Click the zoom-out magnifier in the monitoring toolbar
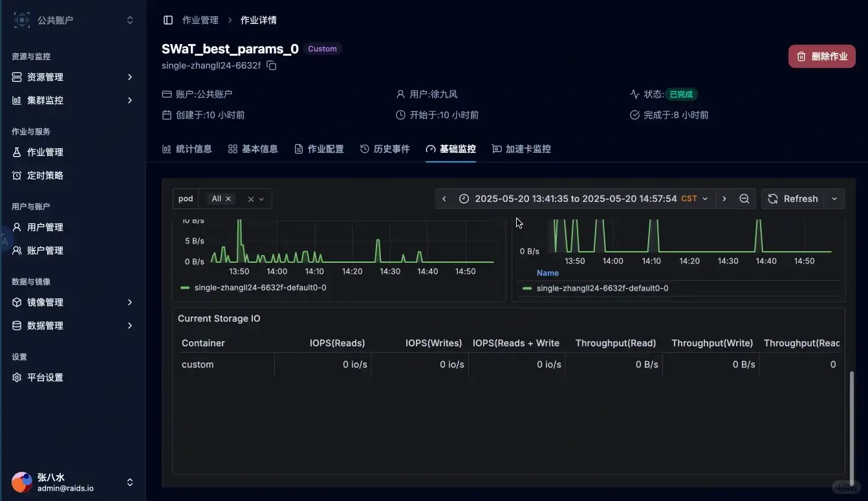The width and height of the screenshot is (868, 501). point(744,199)
